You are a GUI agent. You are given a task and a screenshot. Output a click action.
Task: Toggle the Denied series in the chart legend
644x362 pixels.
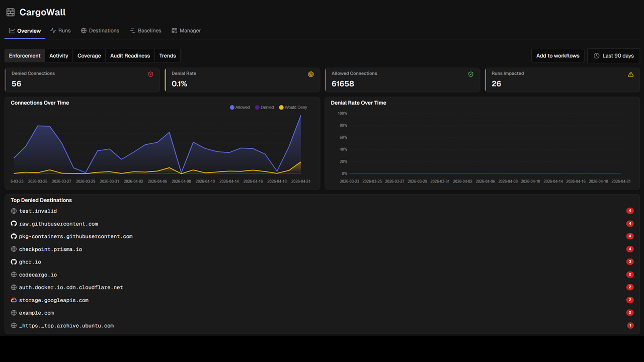[265, 108]
